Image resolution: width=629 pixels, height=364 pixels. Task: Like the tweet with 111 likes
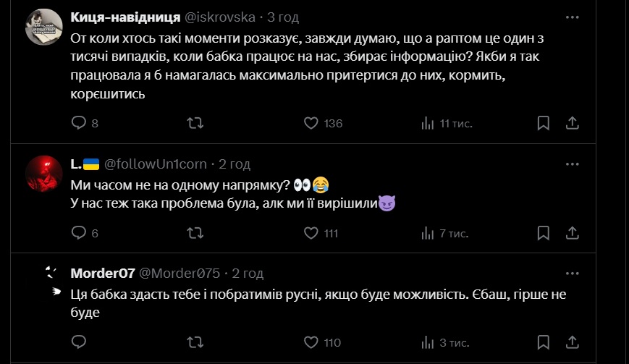coord(311,233)
